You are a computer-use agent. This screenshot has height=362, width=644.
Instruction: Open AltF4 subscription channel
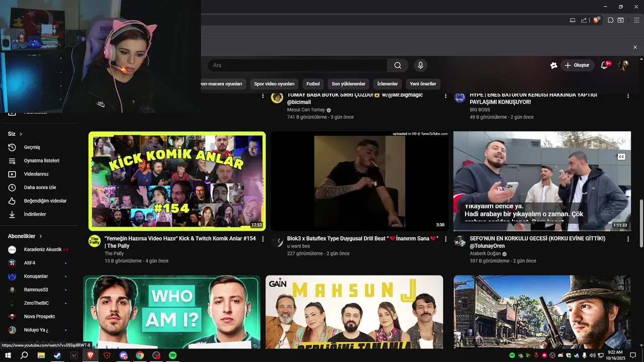tap(38, 263)
